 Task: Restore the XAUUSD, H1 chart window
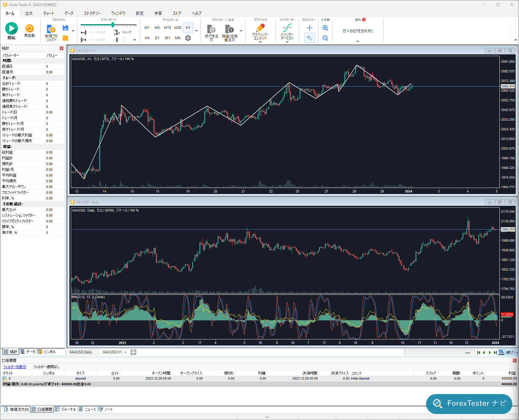[x=500, y=51]
